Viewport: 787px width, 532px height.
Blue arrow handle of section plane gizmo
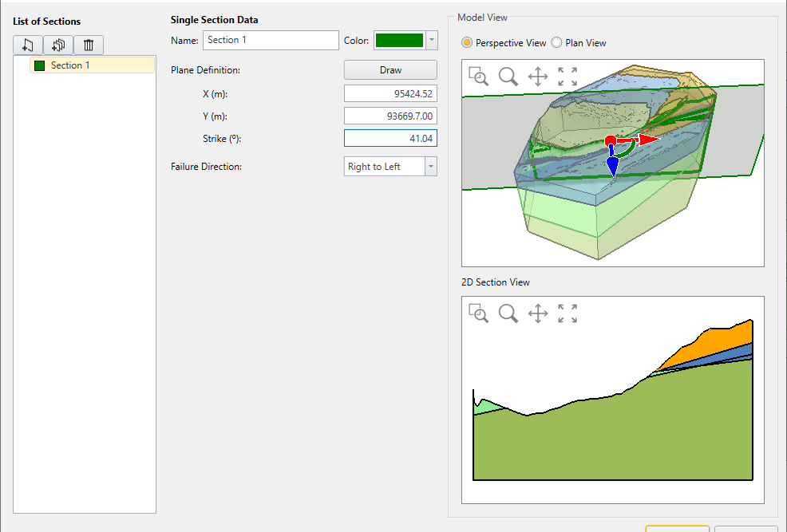612,167
